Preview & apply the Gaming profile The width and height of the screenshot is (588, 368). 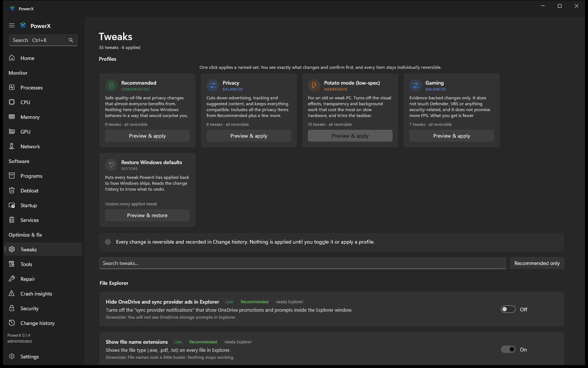452,136
